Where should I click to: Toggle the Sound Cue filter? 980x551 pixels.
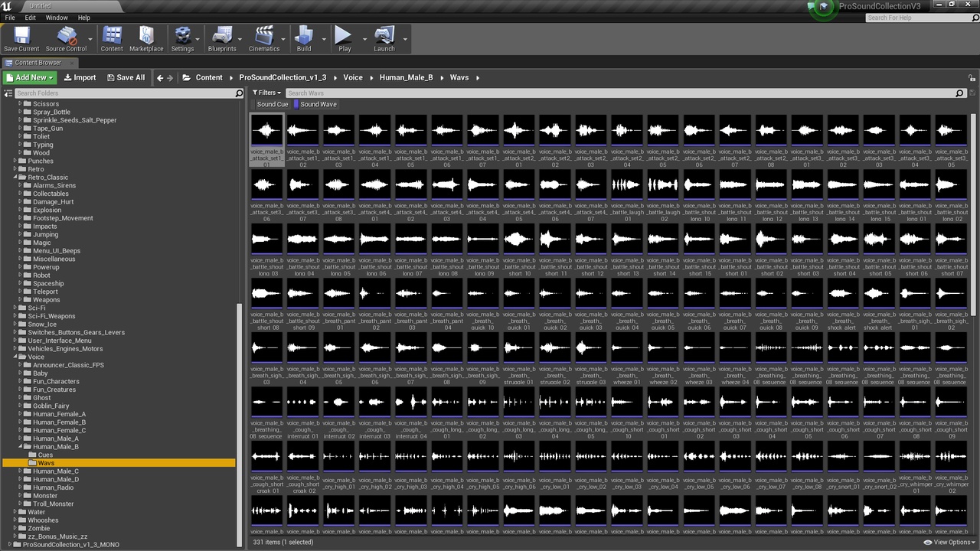click(x=270, y=104)
